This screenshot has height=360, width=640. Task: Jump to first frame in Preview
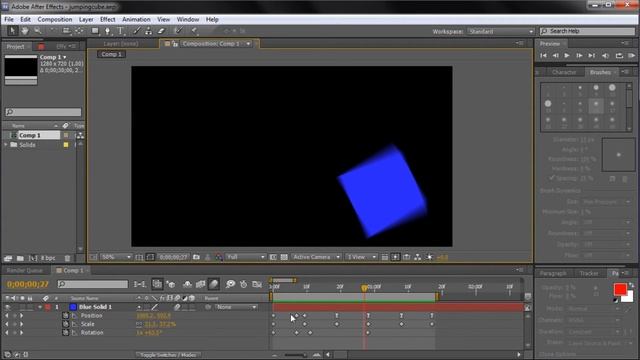coord(543,56)
